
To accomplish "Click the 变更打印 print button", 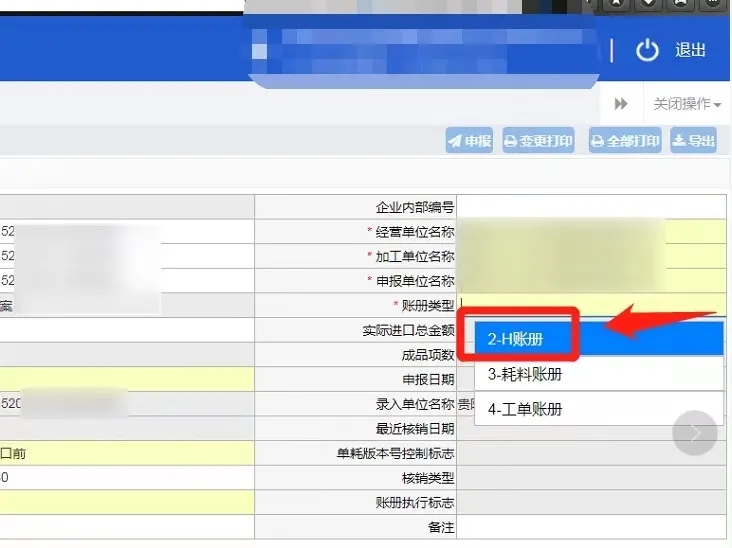I will 538,141.
